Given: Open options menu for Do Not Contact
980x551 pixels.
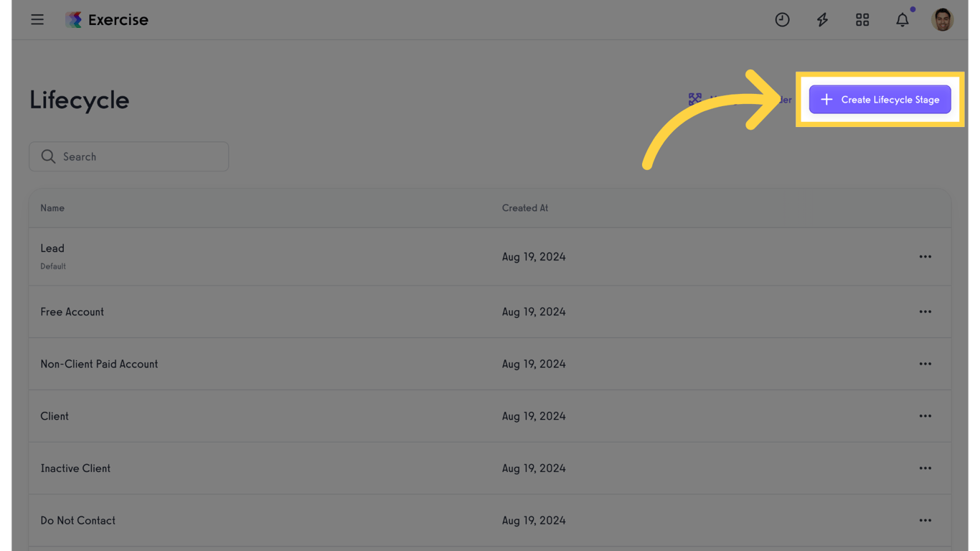Looking at the screenshot, I should [925, 521].
